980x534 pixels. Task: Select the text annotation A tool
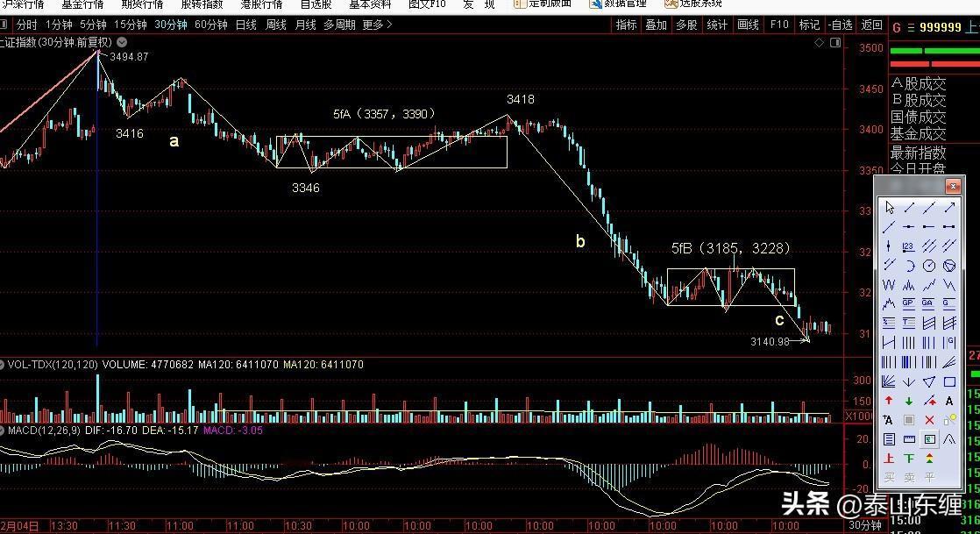949,401
